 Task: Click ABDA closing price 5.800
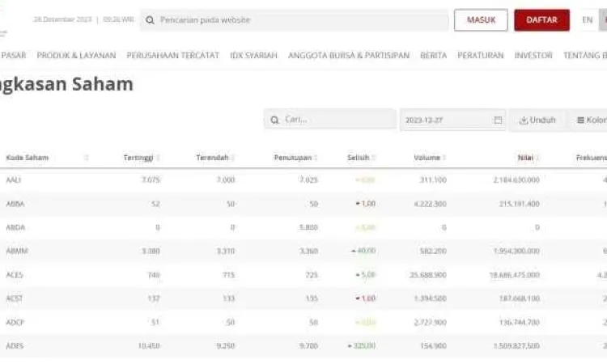[308, 227]
